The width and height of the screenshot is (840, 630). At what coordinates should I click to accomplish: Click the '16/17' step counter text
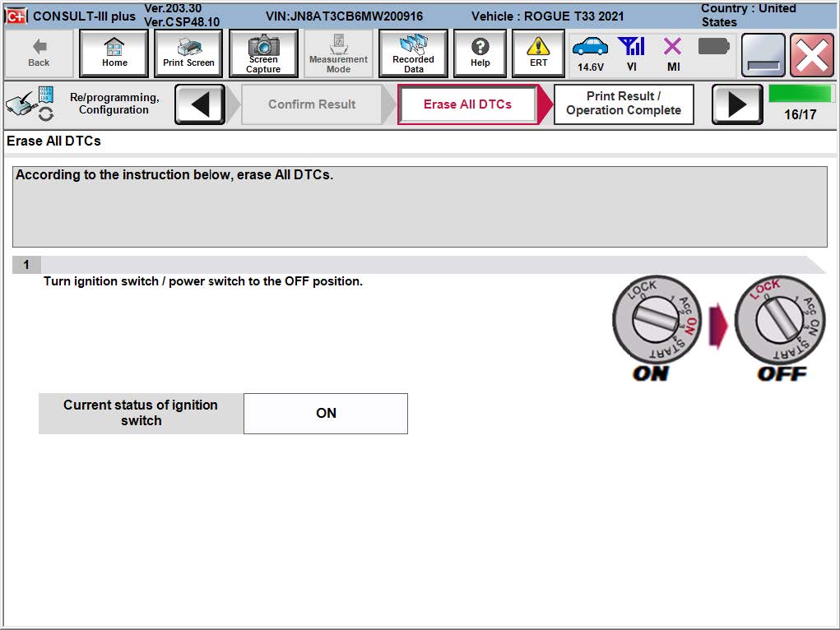coord(800,114)
